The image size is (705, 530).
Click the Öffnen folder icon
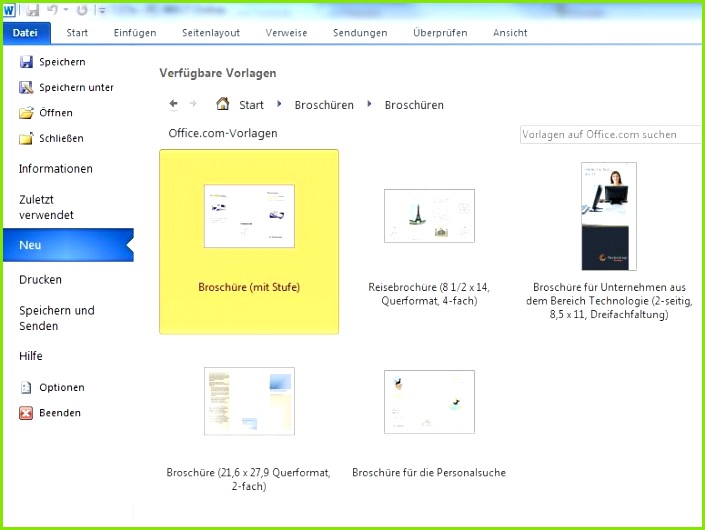26,112
